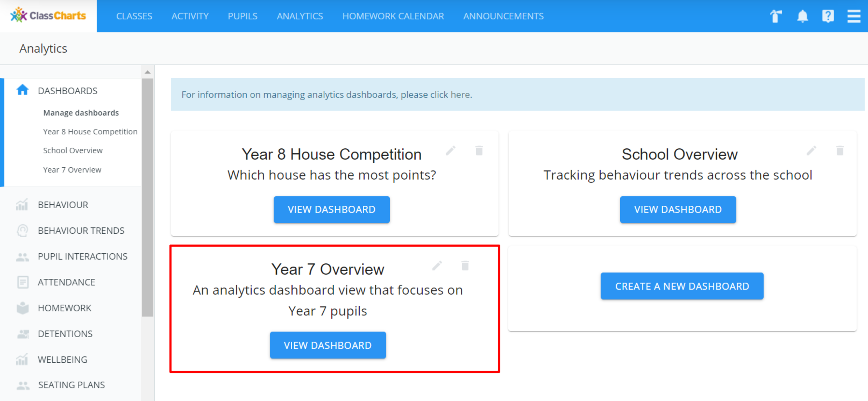Select Year 7 Overview in sidebar

72,170
